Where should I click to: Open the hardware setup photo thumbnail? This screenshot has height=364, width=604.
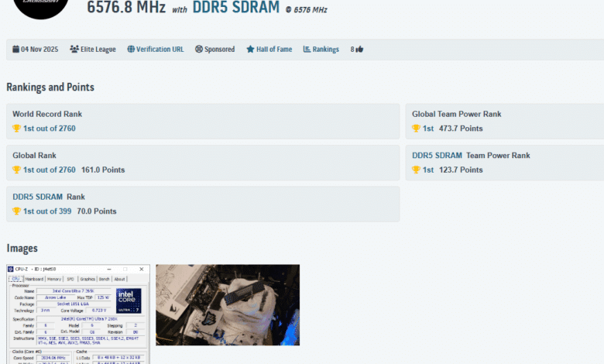(228, 304)
